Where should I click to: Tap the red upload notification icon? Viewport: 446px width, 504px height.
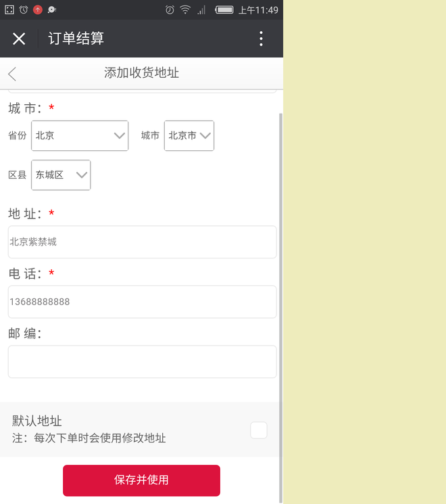[38, 9]
